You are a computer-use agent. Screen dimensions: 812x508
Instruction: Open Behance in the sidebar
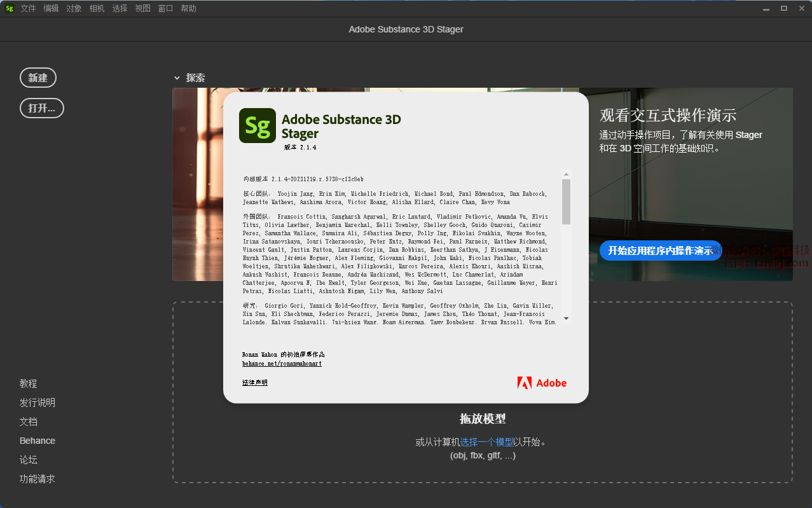[37, 441]
